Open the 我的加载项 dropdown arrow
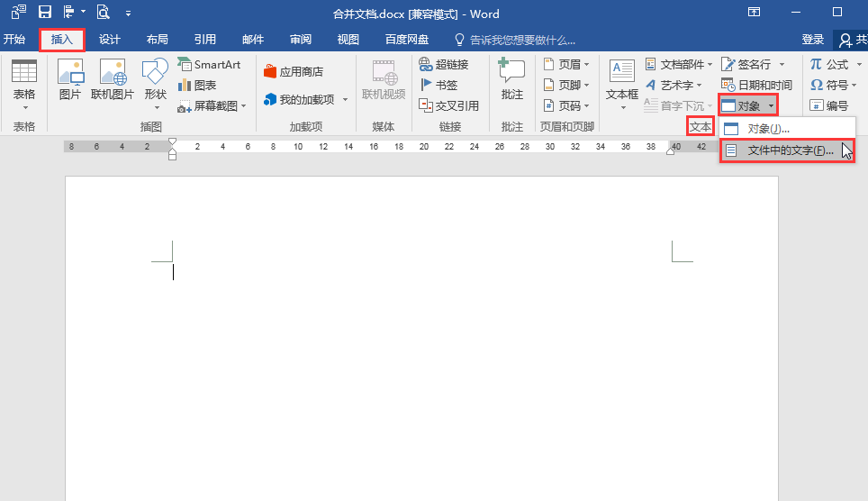868x501 pixels. (x=345, y=100)
